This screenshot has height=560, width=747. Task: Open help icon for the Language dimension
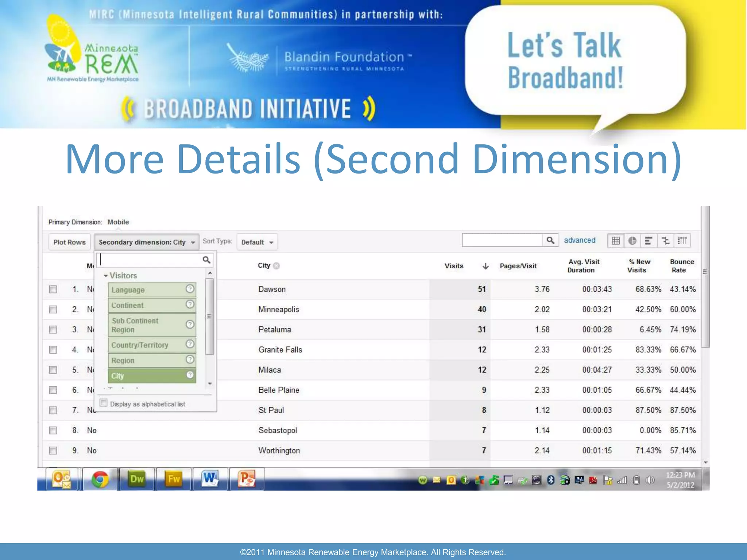190,289
